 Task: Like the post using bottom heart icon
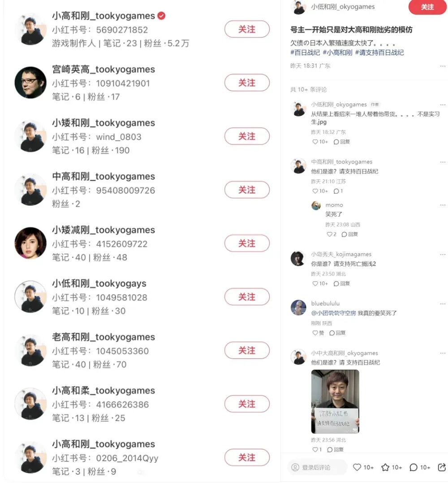(x=357, y=467)
